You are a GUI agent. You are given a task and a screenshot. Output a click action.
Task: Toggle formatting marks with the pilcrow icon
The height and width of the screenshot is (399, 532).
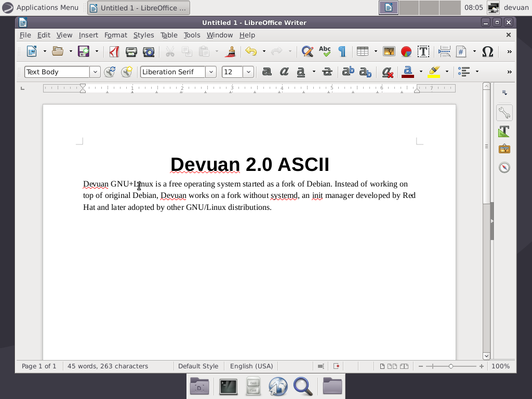pyautogui.click(x=341, y=51)
